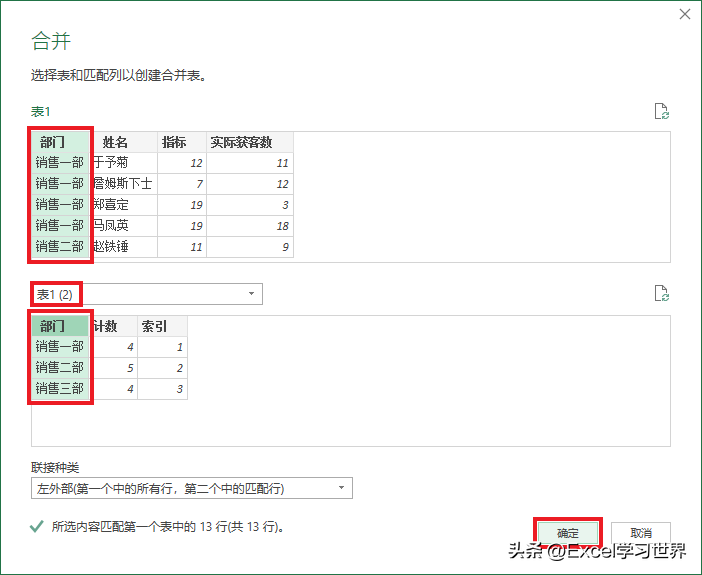Refresh preview icon for 表1
The image size is (702, 575).
click(662, 112)
